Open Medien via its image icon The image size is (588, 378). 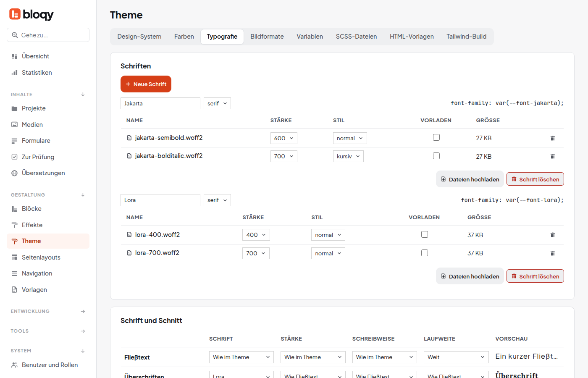click(14, 125)
